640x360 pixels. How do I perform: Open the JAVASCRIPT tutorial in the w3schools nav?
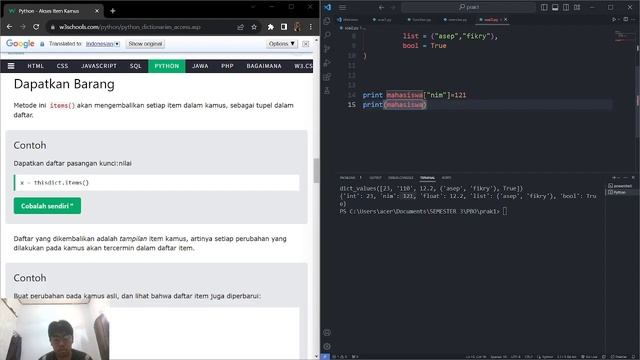[x=99, y=66]
